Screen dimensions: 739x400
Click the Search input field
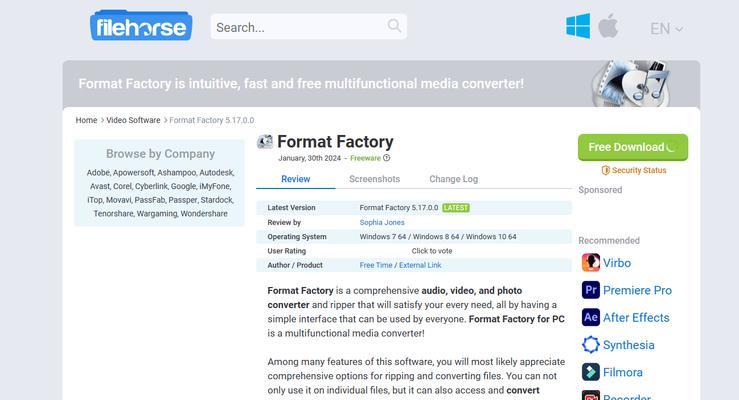coord(299,27)
